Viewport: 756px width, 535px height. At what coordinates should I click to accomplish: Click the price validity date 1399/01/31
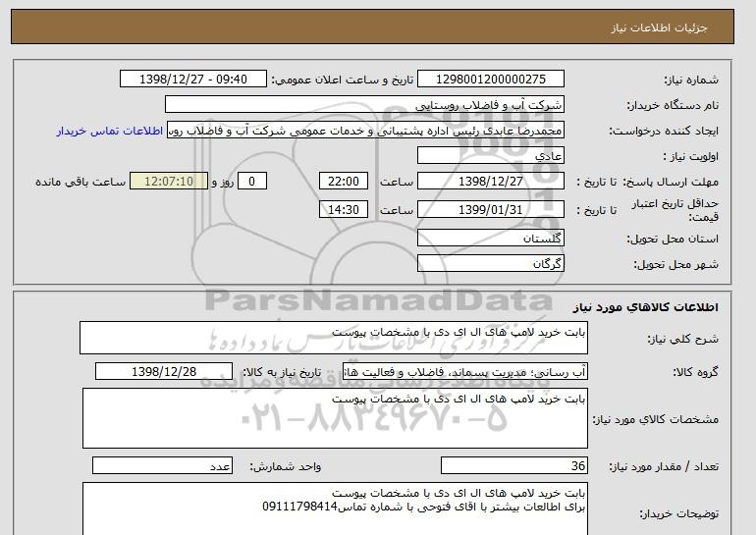pos(490,210)
